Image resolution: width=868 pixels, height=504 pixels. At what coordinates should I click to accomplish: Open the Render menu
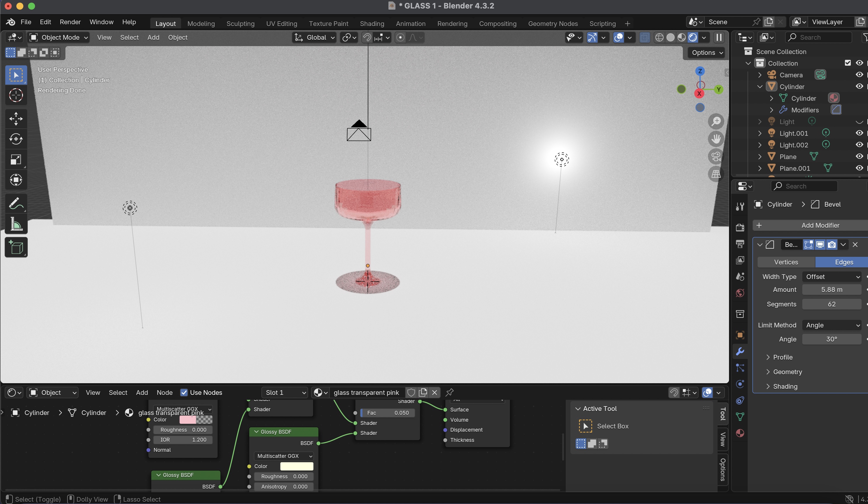tap(70, 22)
